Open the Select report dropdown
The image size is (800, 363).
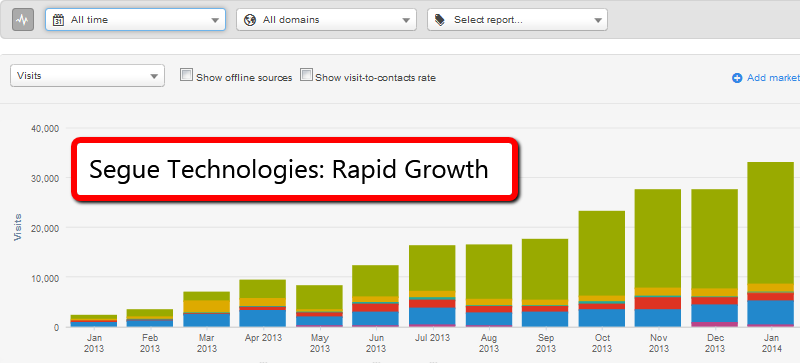pyautogui.click(x=517, y=19)
